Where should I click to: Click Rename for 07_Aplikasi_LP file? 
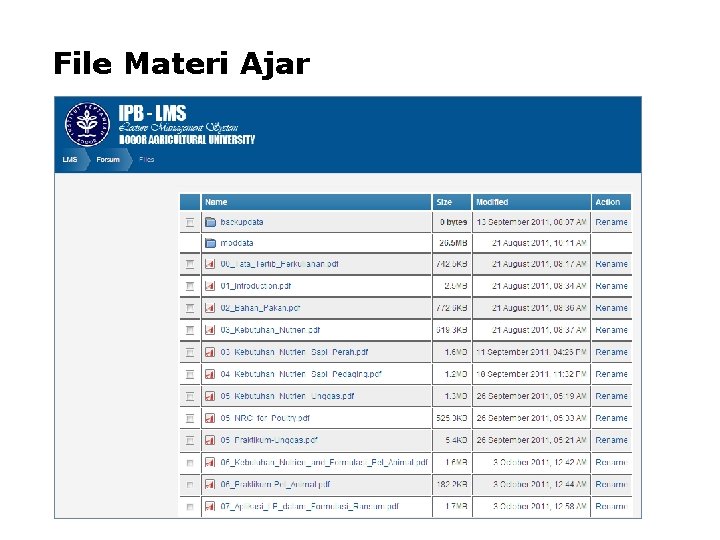(x=611, y=506)
